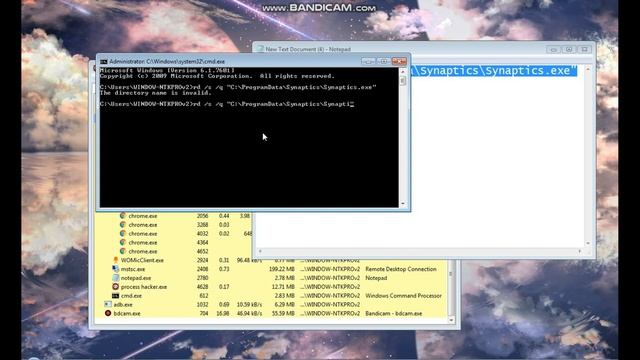Viewport: 640px width, 360px height.
Task: Click the 10.59 kB/s I/O rate value
Action: 249,304
